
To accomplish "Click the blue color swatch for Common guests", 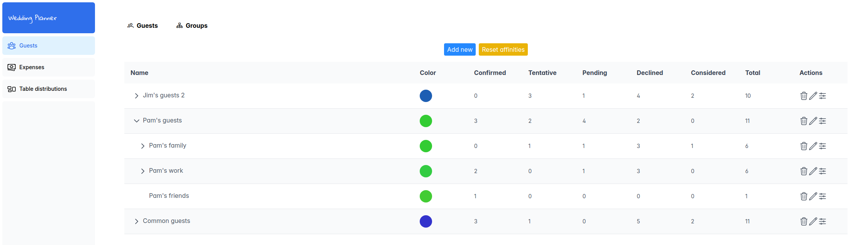I will (426, 221).
